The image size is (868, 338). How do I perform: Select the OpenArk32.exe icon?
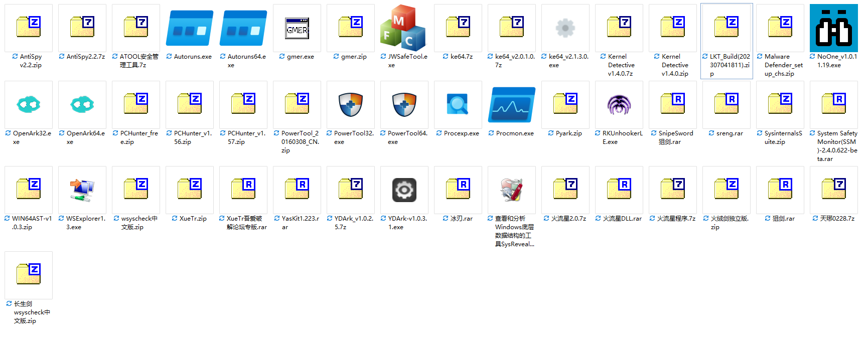coord(29,105)
